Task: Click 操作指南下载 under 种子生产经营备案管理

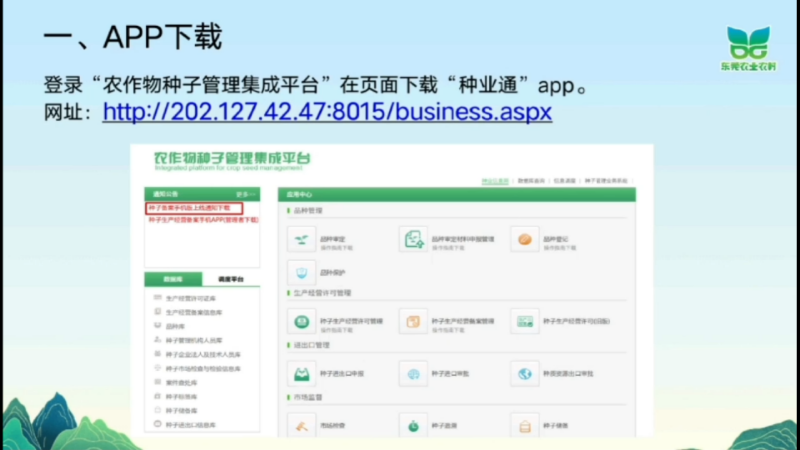Action: click(x=448, y=330)
